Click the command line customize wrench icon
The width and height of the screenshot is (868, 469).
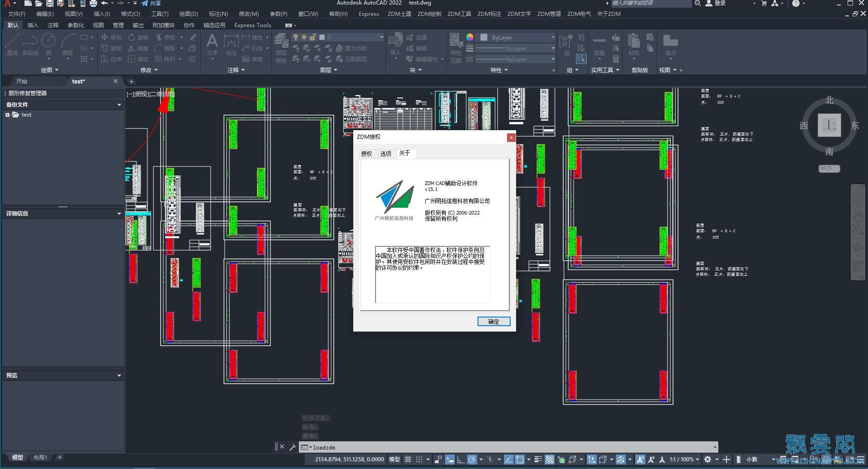click(293, 447)
